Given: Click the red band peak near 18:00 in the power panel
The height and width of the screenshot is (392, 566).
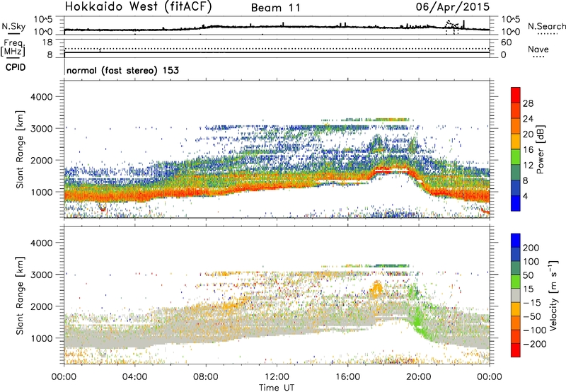Looking at the screenshot, I should tap(393, 170).
